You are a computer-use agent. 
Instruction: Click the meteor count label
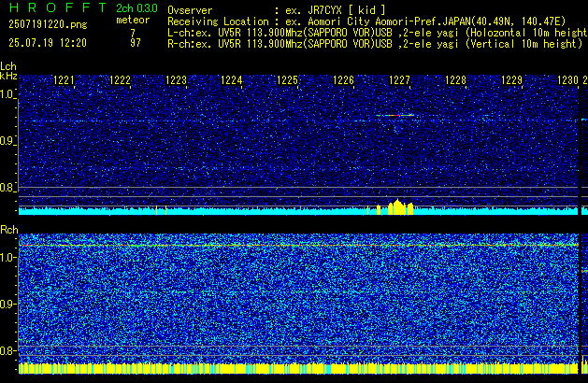click(x=133, y=20)
